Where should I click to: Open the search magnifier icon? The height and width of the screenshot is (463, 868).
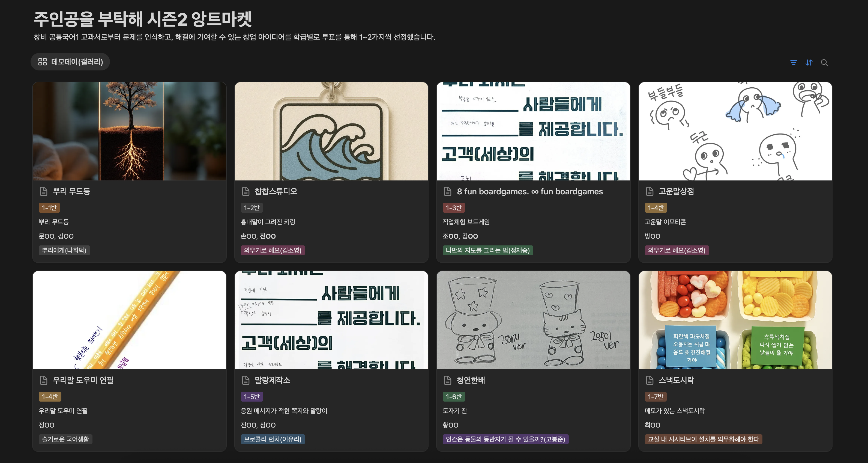pos(824,63)
